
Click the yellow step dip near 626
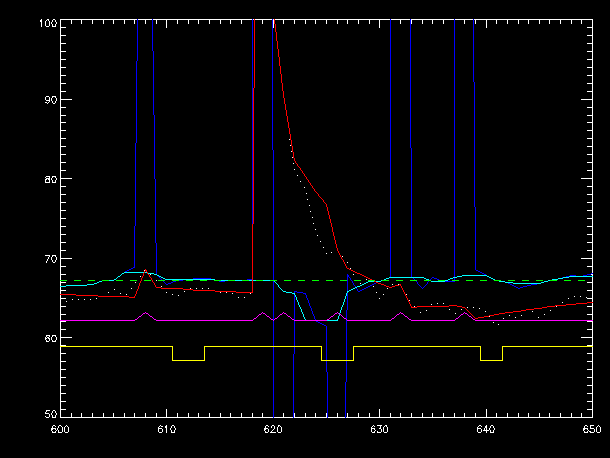(x=337, y=360)
